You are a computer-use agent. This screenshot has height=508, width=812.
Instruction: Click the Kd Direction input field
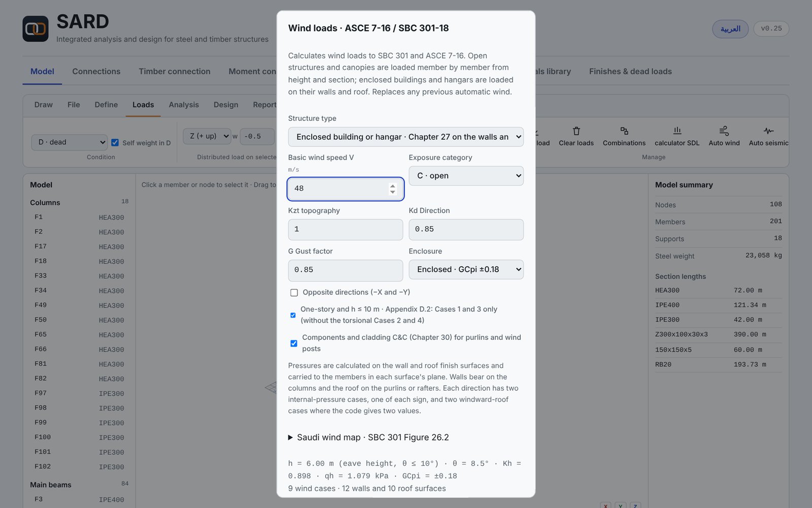click(x=466, y=230)
